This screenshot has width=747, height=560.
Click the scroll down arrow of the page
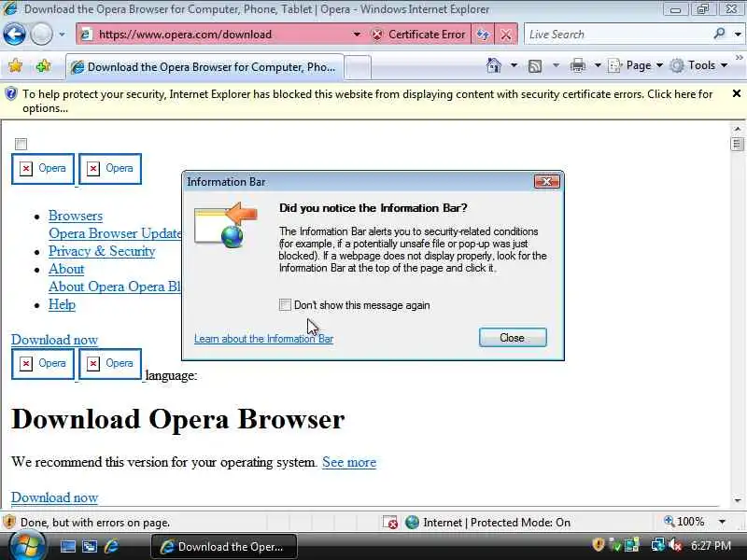coord(738,500)
